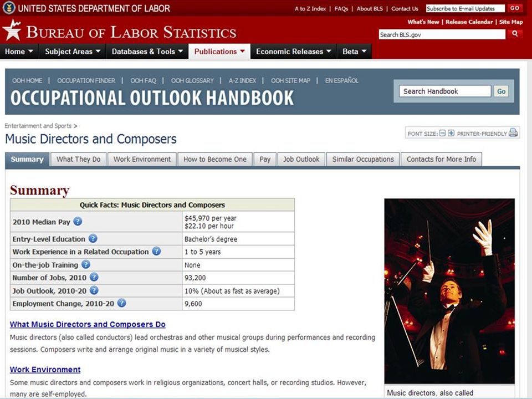Click the GO button for e-mail updates
This screenshot has width=532, height=399.
[x=514, y=8]
